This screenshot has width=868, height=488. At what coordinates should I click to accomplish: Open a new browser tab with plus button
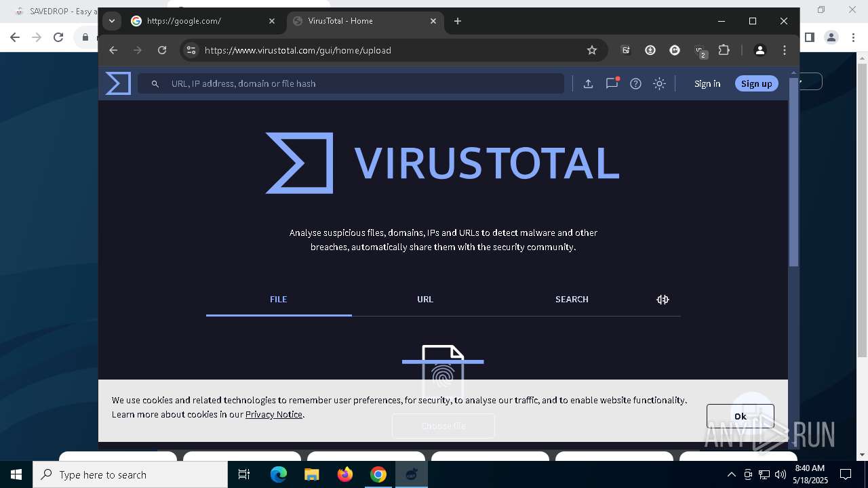coord(458,21)
